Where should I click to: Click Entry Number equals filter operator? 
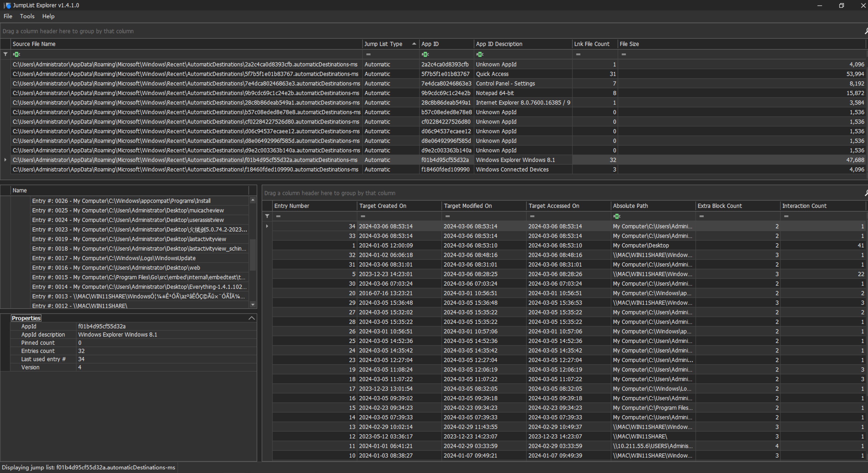click(278, 216)
